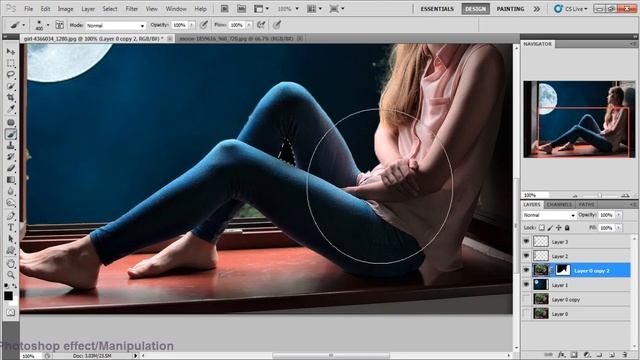Open the File menu
The height and width of the screenshot is (360, 640).
point(29,9)
